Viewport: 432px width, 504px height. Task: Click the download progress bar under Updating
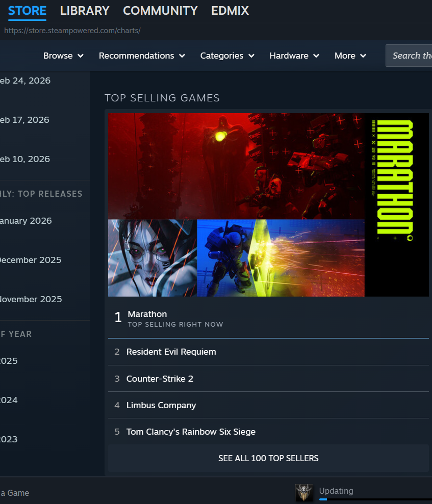(375, 499)
